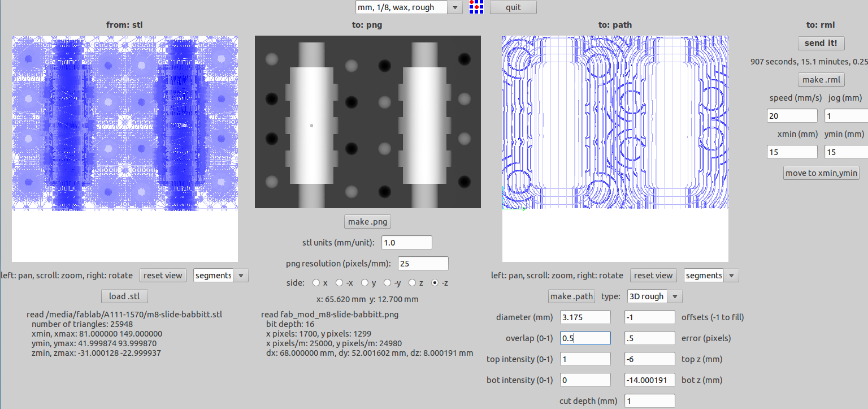Click the fab modules logo icon
Viewport: 868px width, 409px height.
(476, 7)
